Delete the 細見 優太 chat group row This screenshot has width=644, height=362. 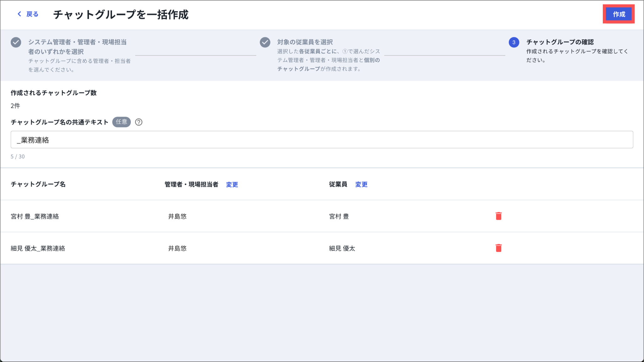click(498, 248)
